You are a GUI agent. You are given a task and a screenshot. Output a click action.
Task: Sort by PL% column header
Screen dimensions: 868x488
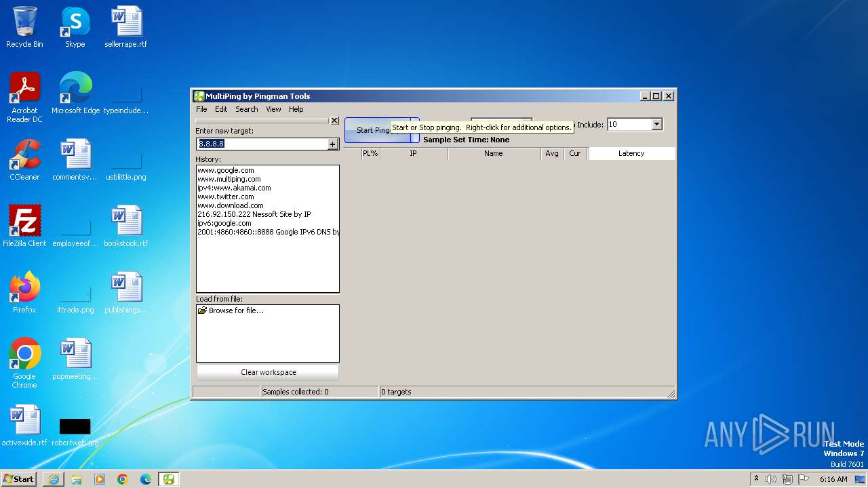click(370, 154)
